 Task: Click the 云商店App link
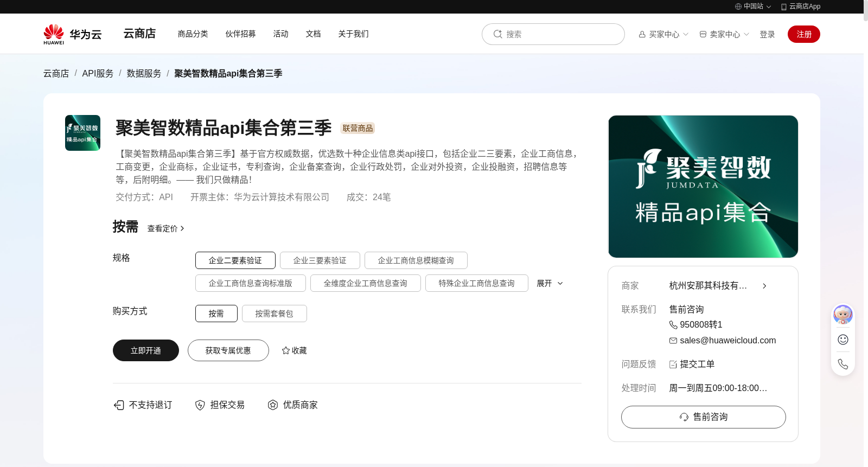pyautogui.click(x=801, y=7)
